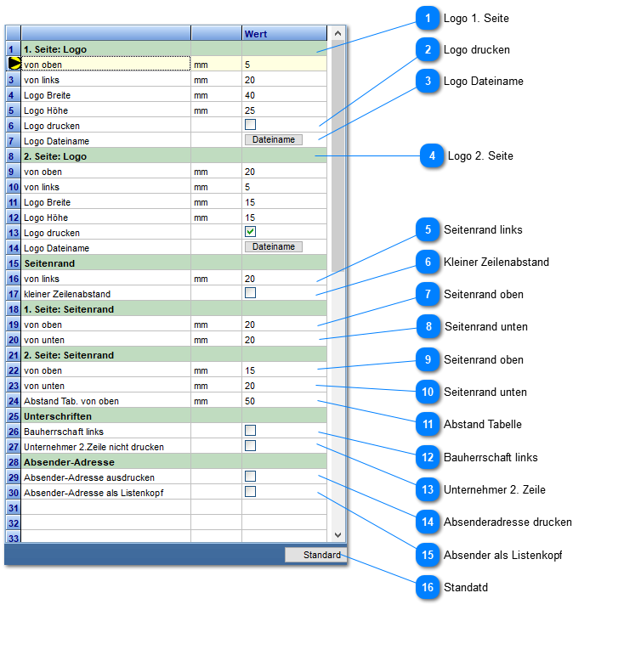Toggle Absender-Adresse als Listenkopf checkbox
This screenshot has width=624, height=672.
point(250,492)
